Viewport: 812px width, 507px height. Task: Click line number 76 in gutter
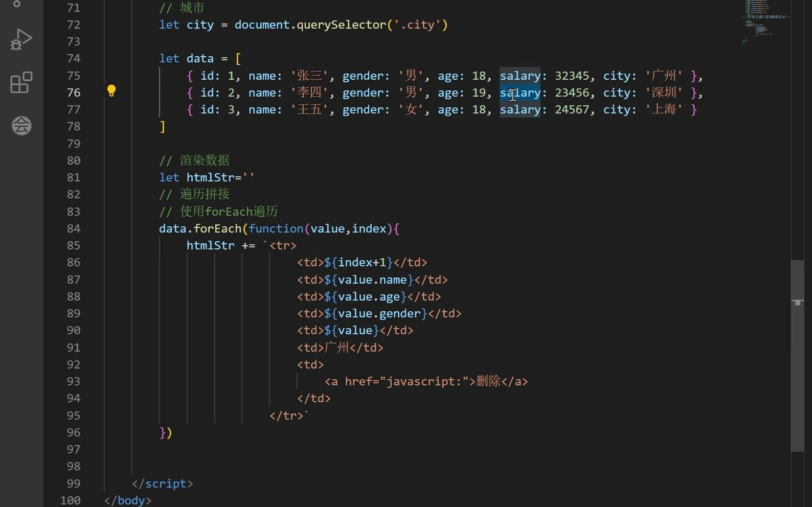coord(74,93)
